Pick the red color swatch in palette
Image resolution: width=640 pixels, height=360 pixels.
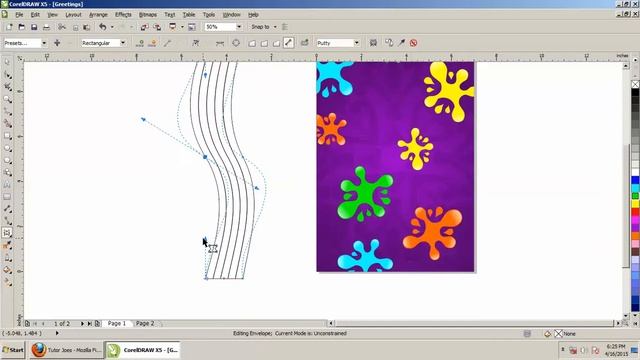coord(635,212)
